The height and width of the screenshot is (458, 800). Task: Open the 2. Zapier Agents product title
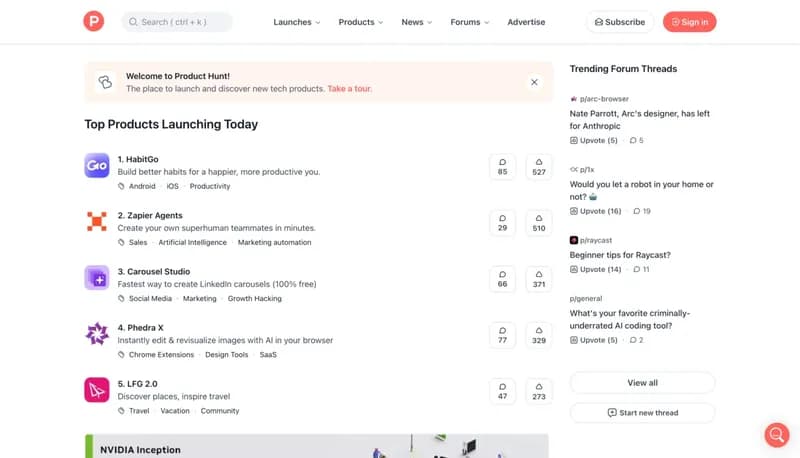click(x=150, y=215)
